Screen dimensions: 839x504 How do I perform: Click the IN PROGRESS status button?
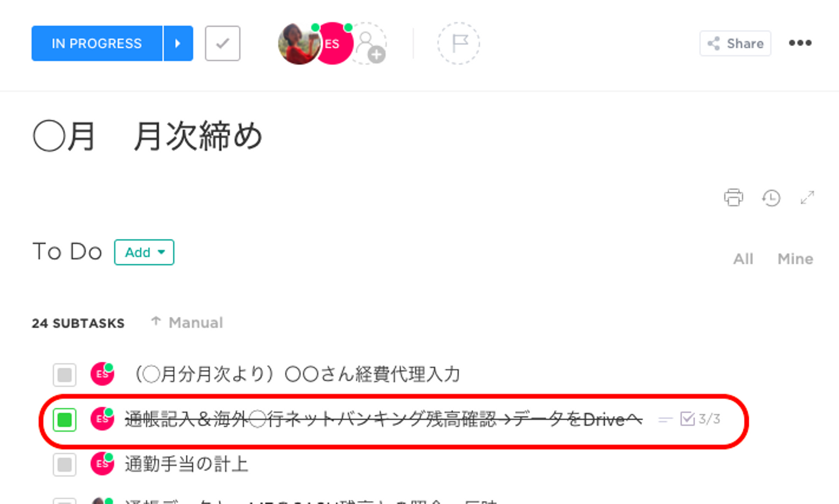(97, 43)
